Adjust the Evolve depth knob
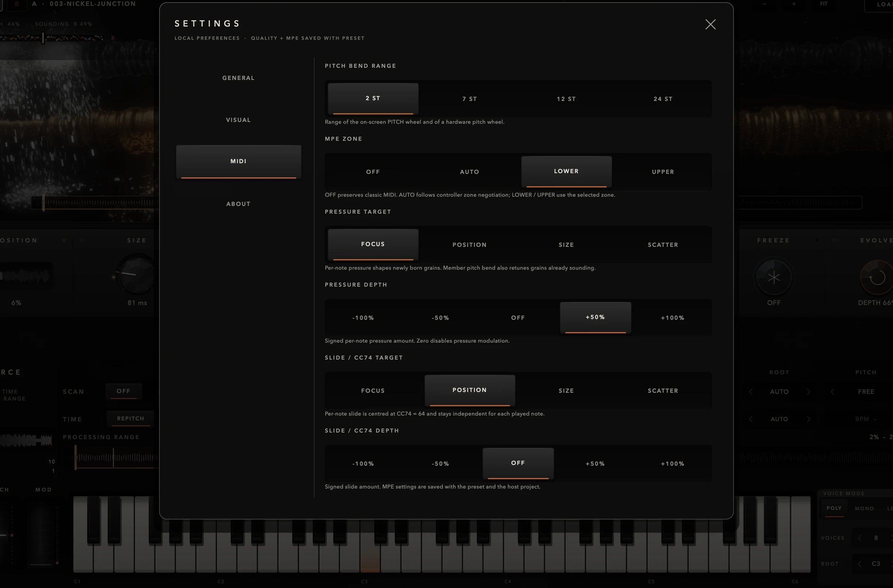This screenshot has height=588, width=893. [877, 278]
